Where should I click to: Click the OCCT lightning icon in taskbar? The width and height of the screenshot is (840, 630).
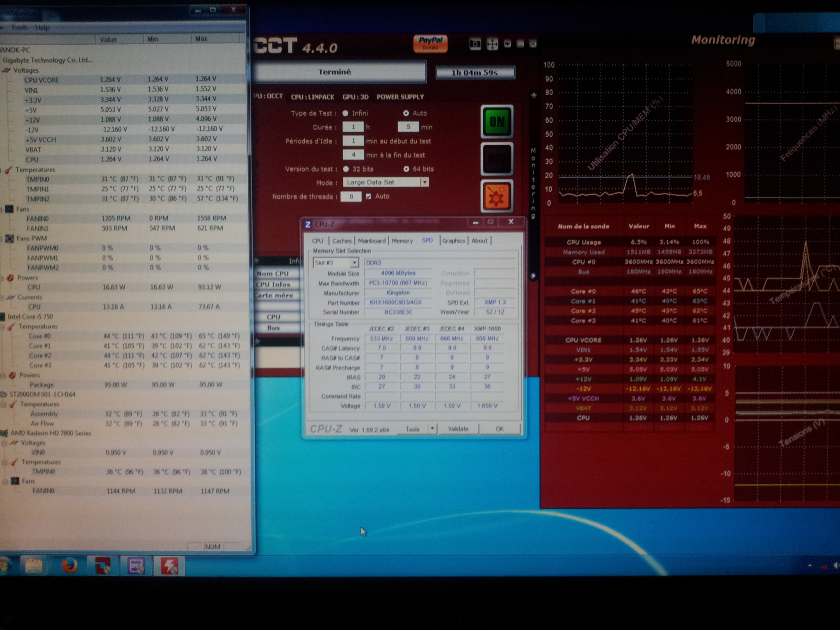pyautogui.click(x=169, y=566)
